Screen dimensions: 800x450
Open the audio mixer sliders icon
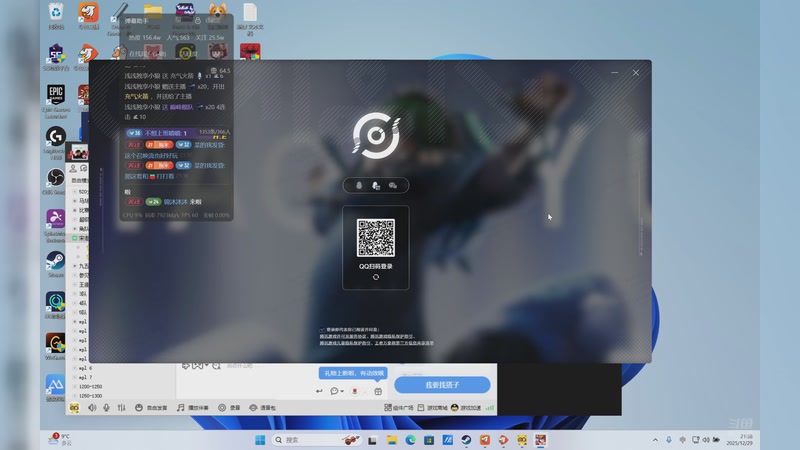[x=121, y=408]
